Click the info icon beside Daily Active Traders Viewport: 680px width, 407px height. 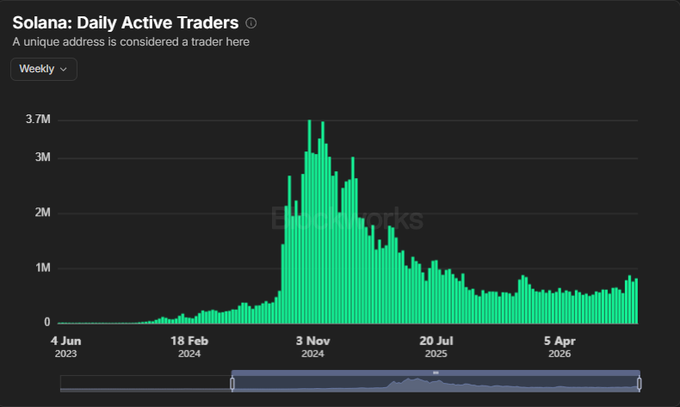(251, 23)
